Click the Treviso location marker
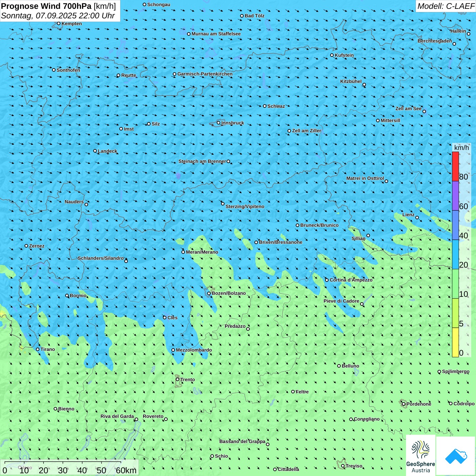The image size is (476, 476). (x=343, y=466)
